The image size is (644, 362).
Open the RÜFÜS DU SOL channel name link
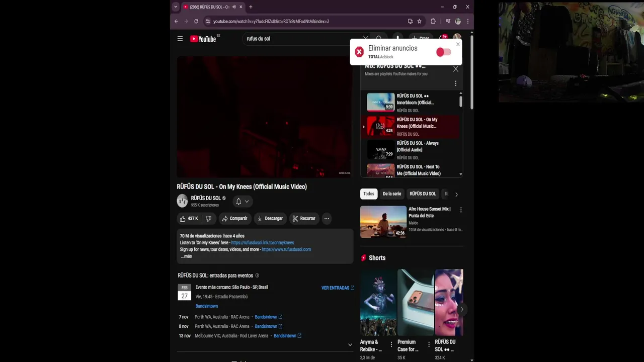pos(206,198)
